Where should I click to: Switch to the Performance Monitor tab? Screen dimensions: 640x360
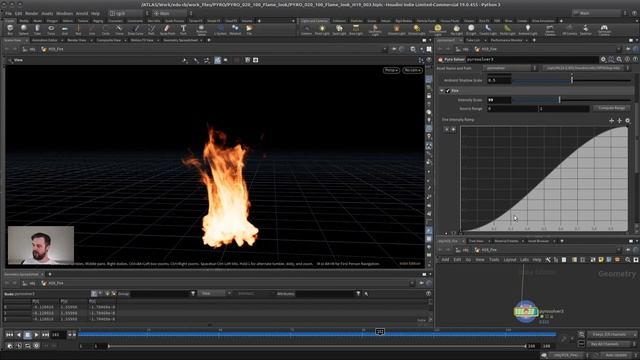(x=506, y=40)
